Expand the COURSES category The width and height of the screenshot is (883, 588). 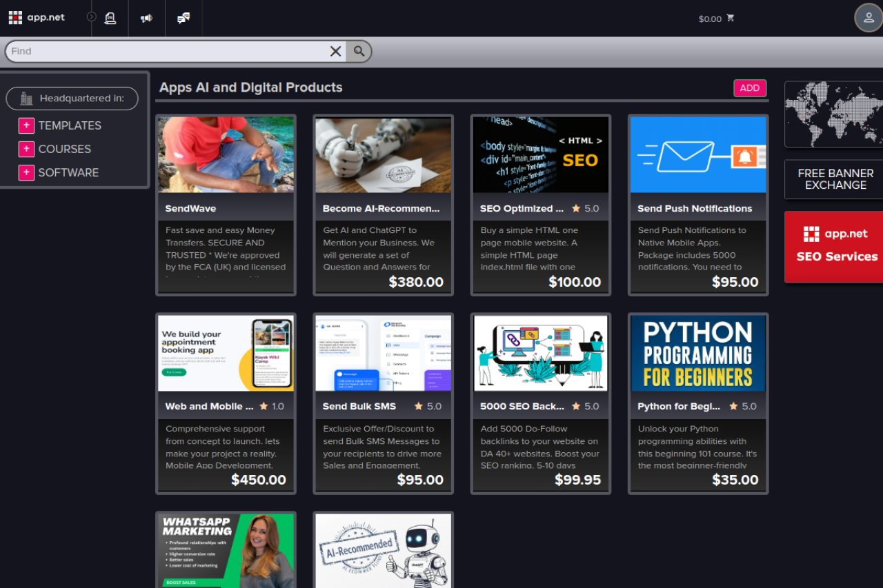(26, 149)
